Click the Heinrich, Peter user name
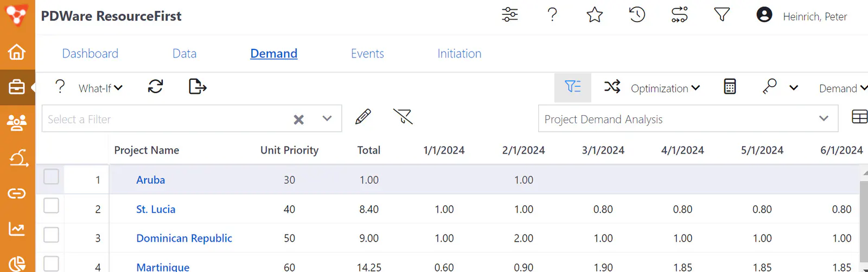This screenshot has width=868, height=272. pos(814,17)
